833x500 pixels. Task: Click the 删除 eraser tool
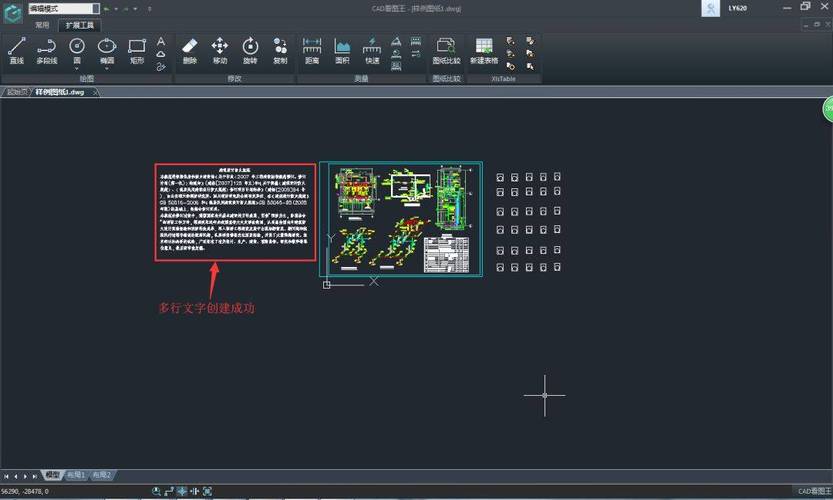coord(190,50)
